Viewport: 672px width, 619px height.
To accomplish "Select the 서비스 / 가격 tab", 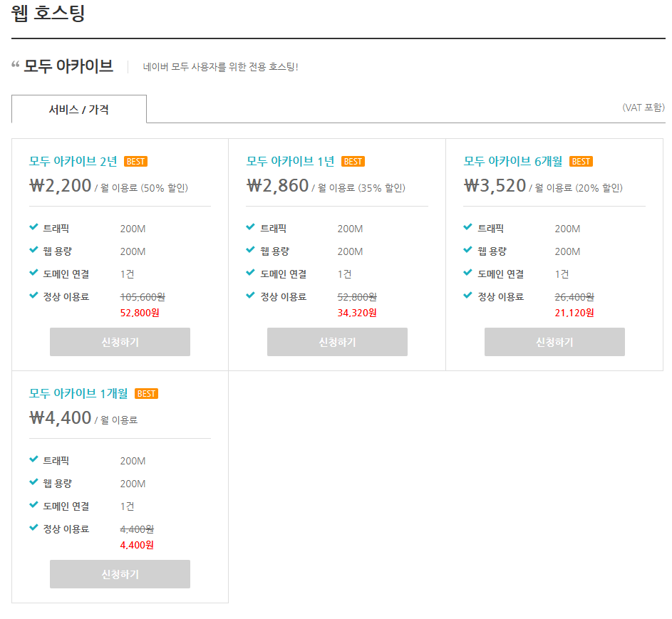I will click(x=79, y=110).
